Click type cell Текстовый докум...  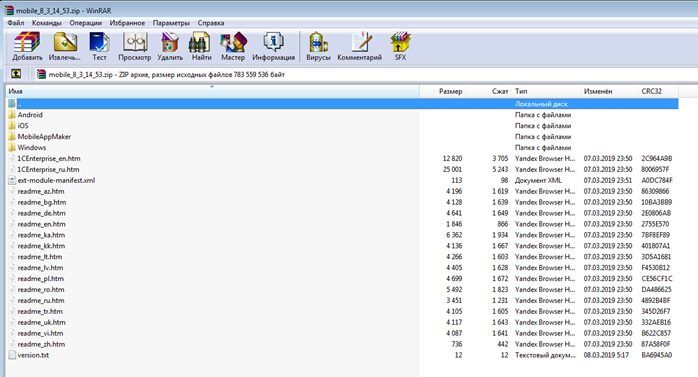(545, 355)
